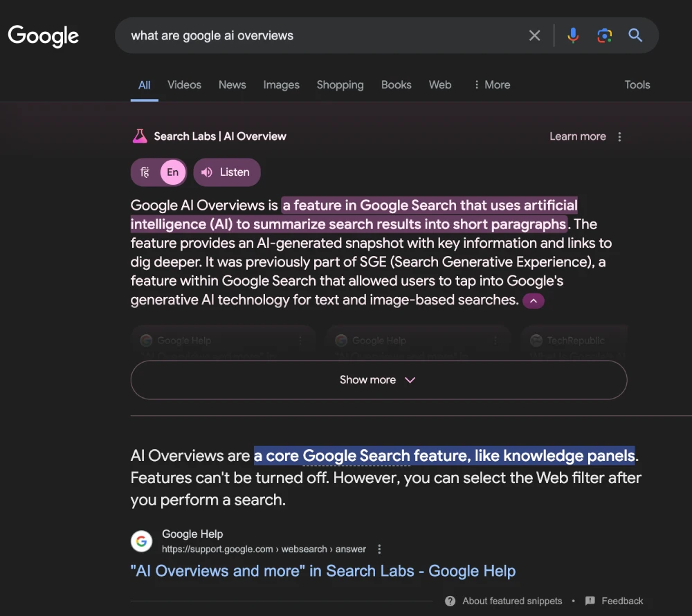Switch AI Overview language to Hindi
The image size is (692, 616).
145,172
